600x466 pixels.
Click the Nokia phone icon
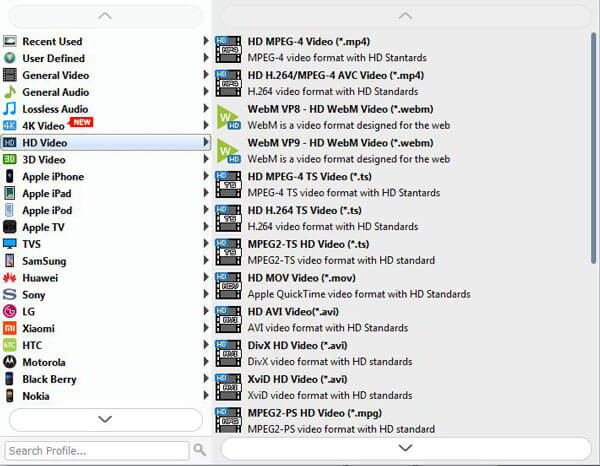10,396
